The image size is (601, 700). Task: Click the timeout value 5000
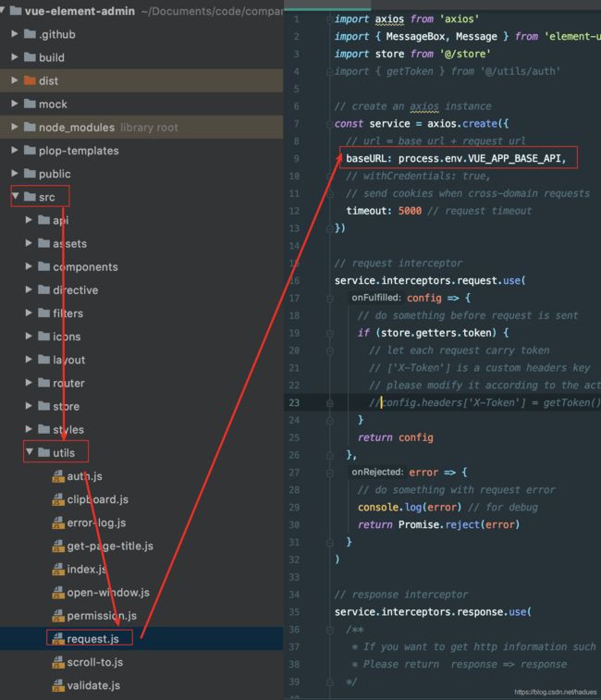click(x=410, y=211)
